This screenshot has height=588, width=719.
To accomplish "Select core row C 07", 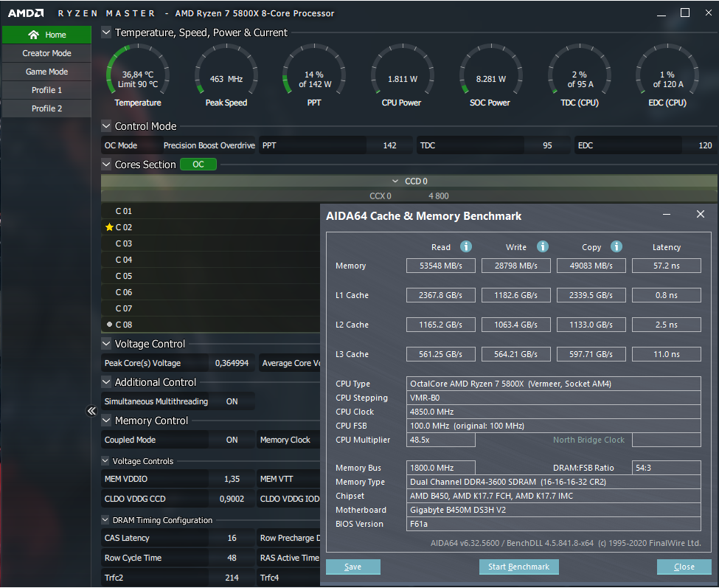I will pos(210,308).
